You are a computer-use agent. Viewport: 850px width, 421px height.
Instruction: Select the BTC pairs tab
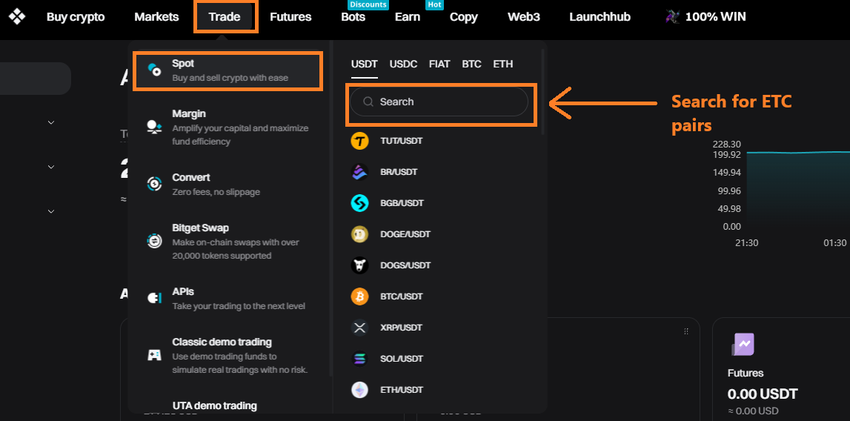[472, 64]
